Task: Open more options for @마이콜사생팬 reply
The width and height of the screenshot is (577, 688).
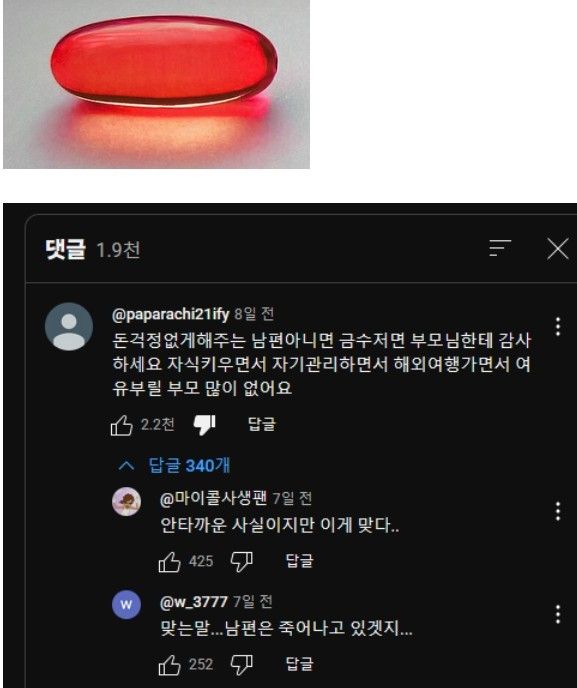Action: (x=558, y=511)
